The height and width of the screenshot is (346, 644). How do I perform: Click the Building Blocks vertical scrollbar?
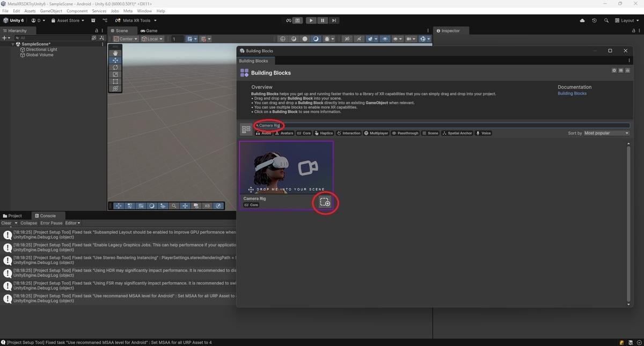(x=629, y=224)
